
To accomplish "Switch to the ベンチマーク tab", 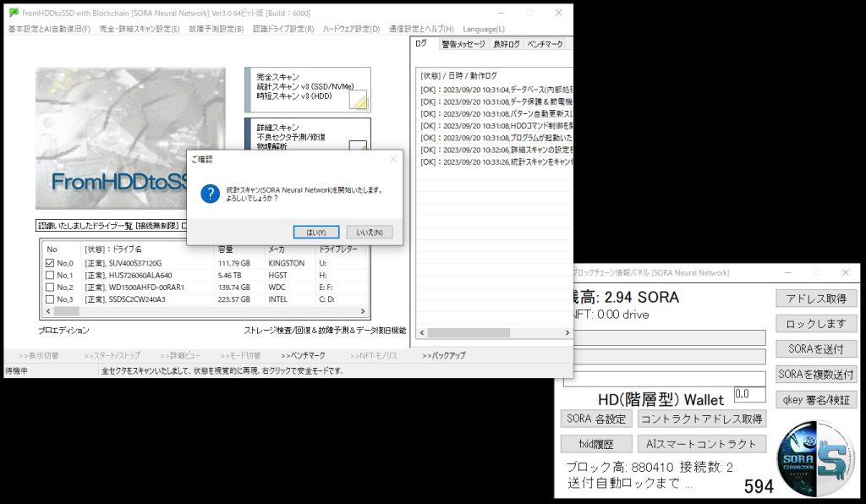I will [x=545, y=44].
